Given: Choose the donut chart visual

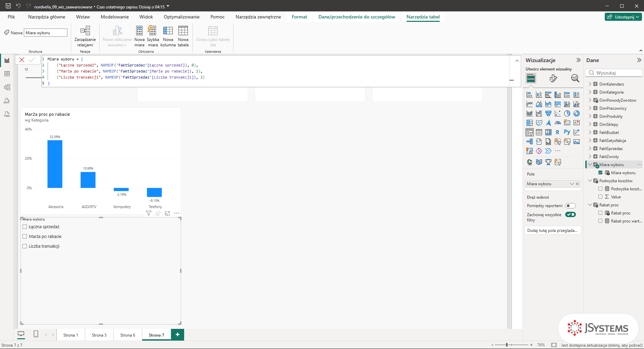Looking at the screenshot, I should tap(576, 113).
